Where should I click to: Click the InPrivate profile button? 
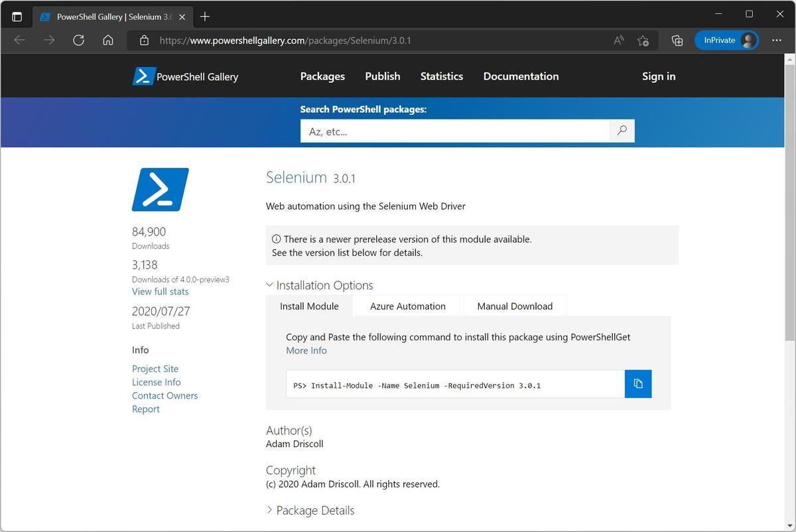point(726,40)
